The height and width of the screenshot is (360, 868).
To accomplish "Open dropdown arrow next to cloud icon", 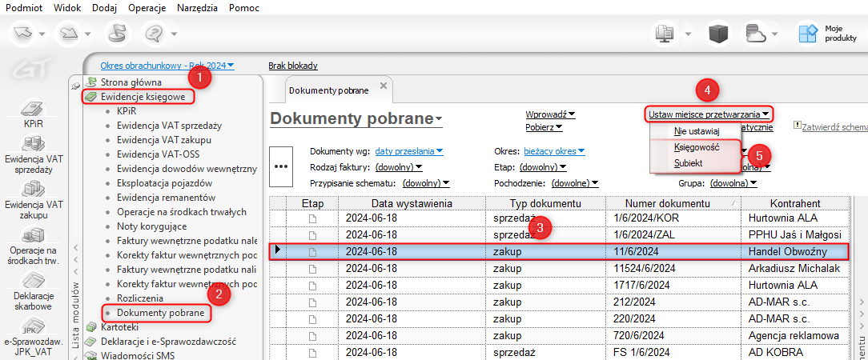I will (776, 34).
